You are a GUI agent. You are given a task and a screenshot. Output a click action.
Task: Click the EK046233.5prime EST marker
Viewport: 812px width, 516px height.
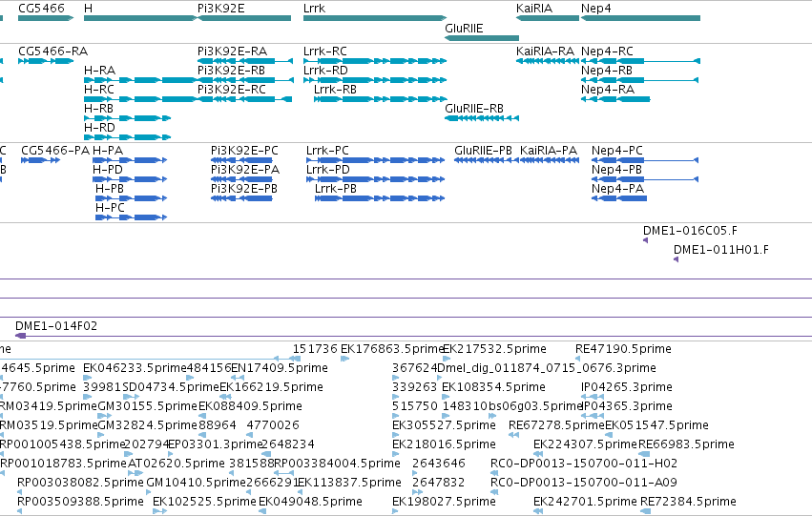pyautogui.click(x=87, y=378)
